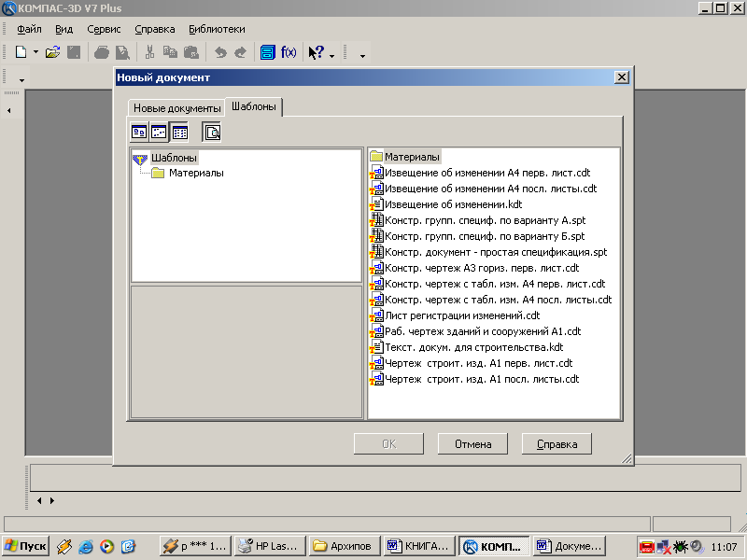This screenshot has height=560, width=747.
Task: Launch Internet Explorer from quick launch
Action: 86,546
